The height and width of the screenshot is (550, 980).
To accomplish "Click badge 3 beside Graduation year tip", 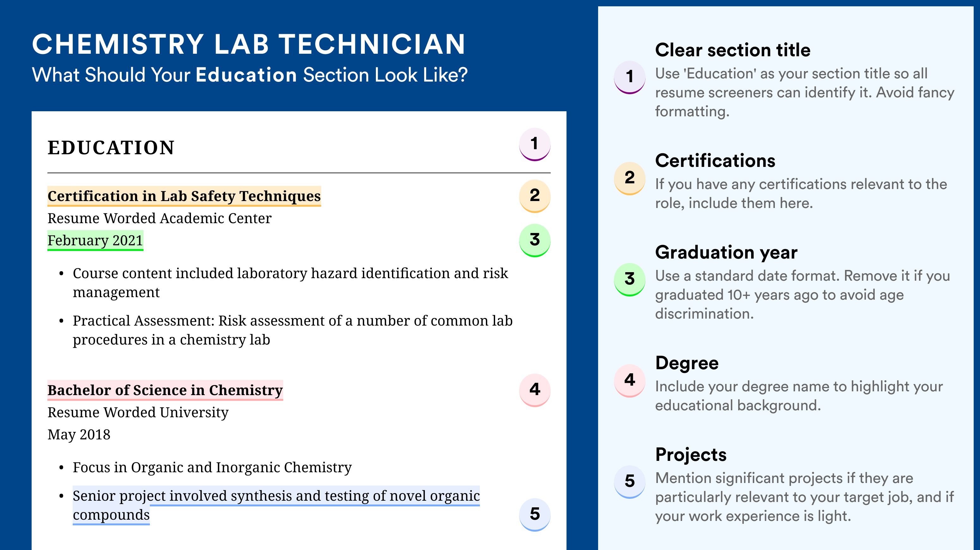I will coord(630,279).
